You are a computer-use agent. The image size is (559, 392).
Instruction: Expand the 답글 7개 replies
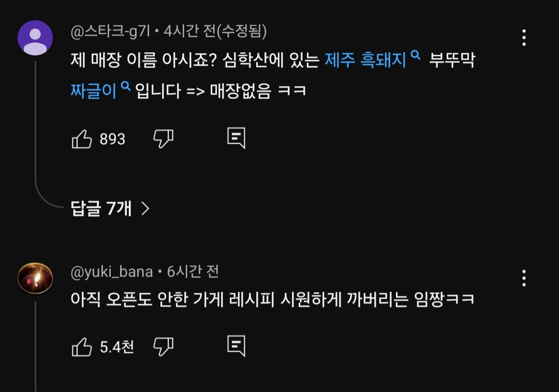101,208
